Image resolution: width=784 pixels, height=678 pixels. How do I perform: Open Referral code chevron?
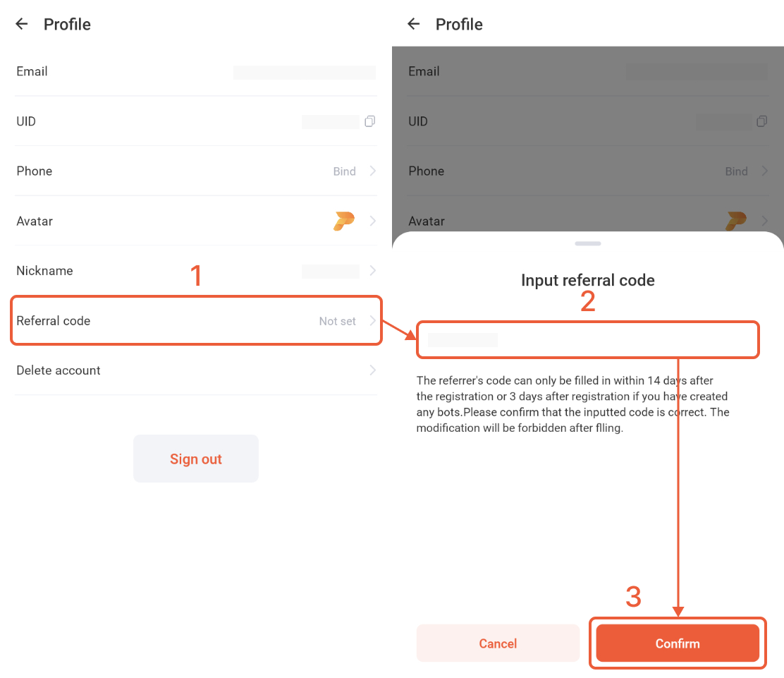coord(372,321)
